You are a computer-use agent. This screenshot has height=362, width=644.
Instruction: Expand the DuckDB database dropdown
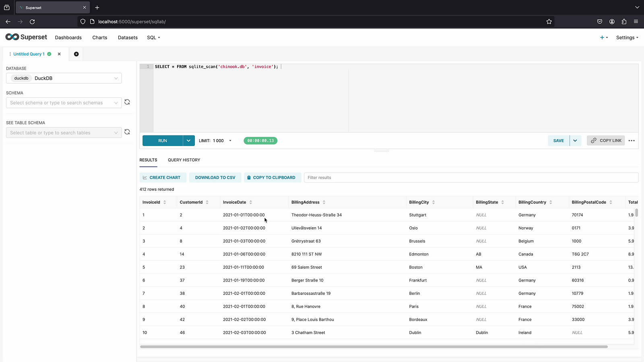point(116,78)
